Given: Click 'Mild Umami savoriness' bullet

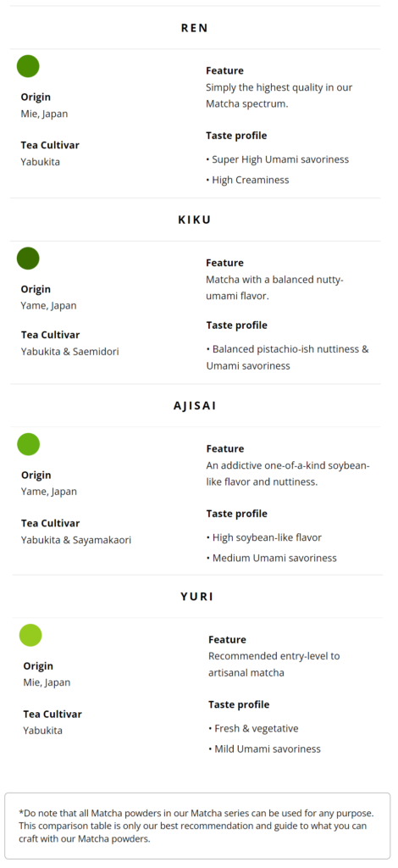Looking at the screenshot, I should [264, 749].
